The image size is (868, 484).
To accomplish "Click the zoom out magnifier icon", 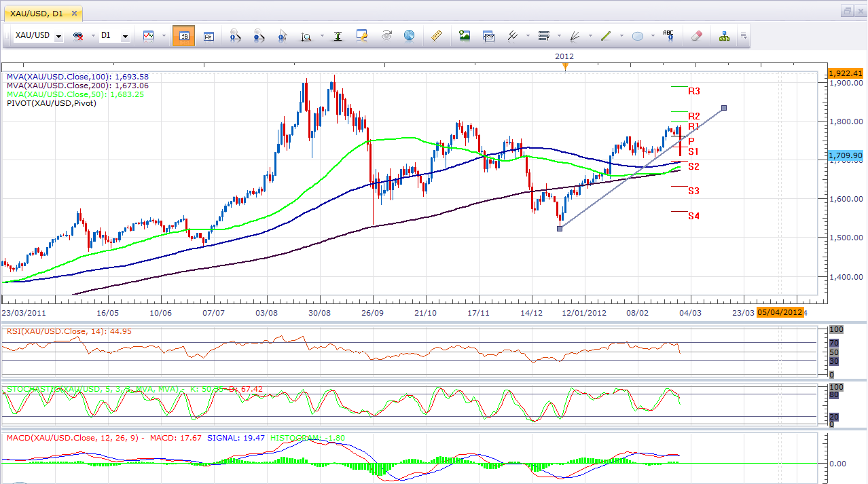I will 259,36.
